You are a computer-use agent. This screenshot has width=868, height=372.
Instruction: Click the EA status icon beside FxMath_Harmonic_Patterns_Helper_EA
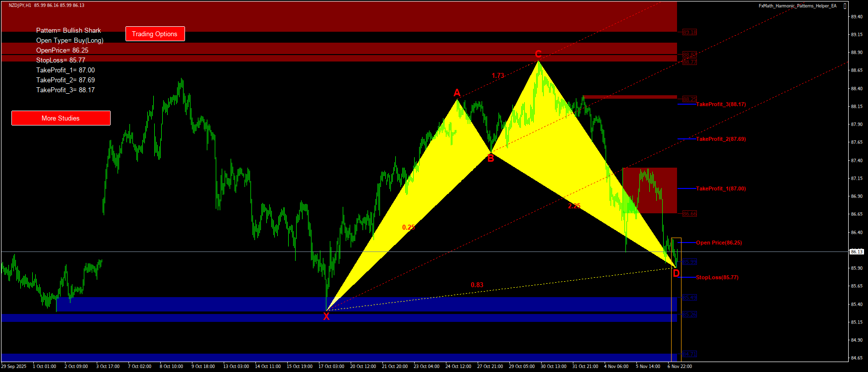tap(845, 6)
